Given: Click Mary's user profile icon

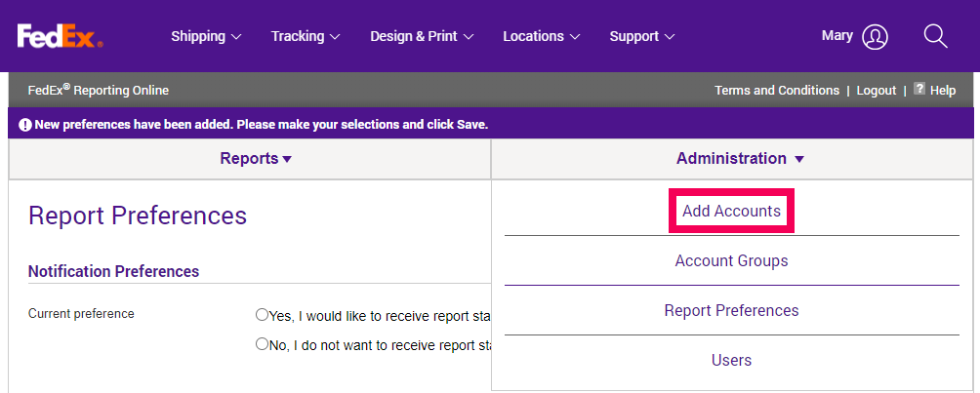Looking at the screenshot, I should coord(875,36).
